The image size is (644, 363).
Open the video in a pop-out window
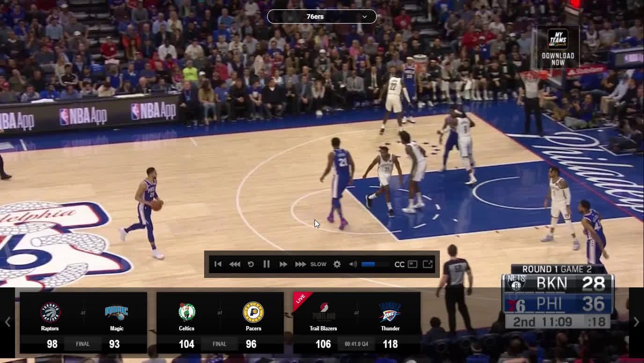428,264
